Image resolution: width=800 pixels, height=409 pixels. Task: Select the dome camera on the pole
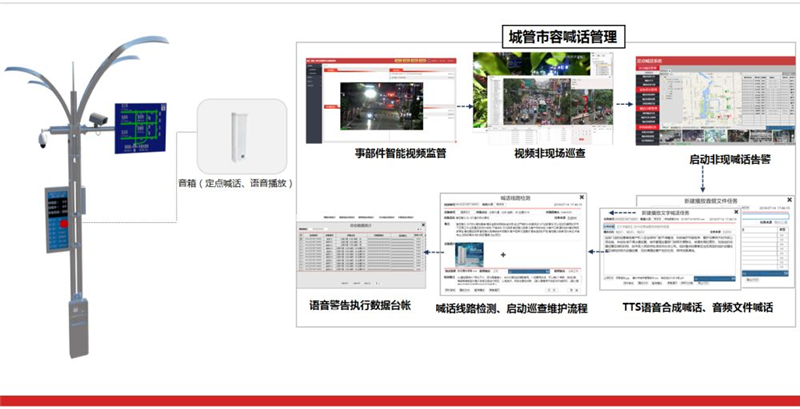pyautogui.click(x=42, y=140)
